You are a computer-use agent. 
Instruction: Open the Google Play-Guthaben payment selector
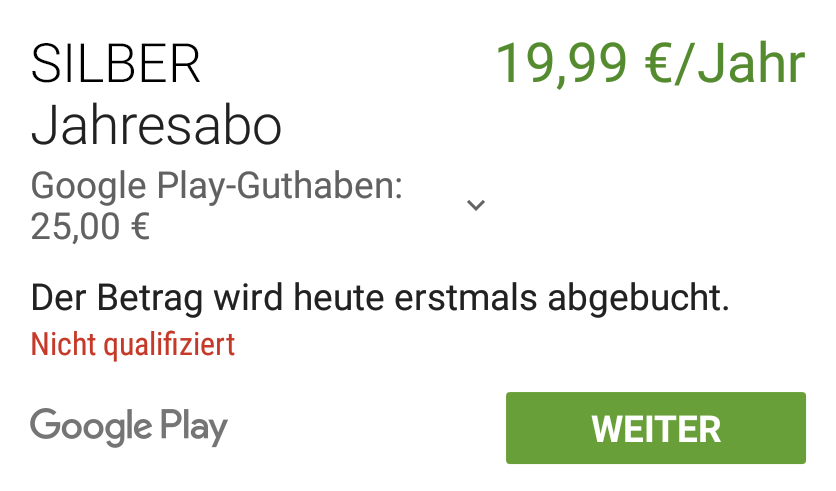(258, 206)
